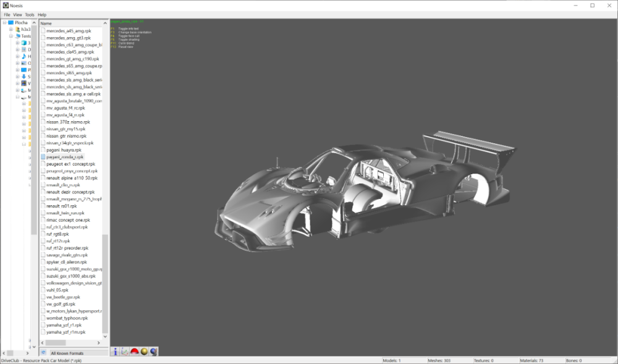The width and height of the screenshot is (618, 364).
Task: Select renault_rs01.rpk file
Action: click(x=61, y=206)
